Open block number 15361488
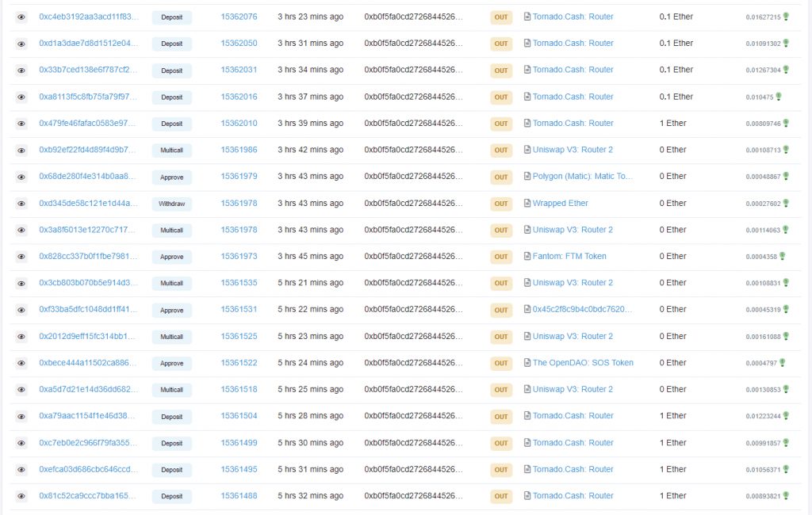The height and width of the screenshot is (515, 812). (239, 495)
